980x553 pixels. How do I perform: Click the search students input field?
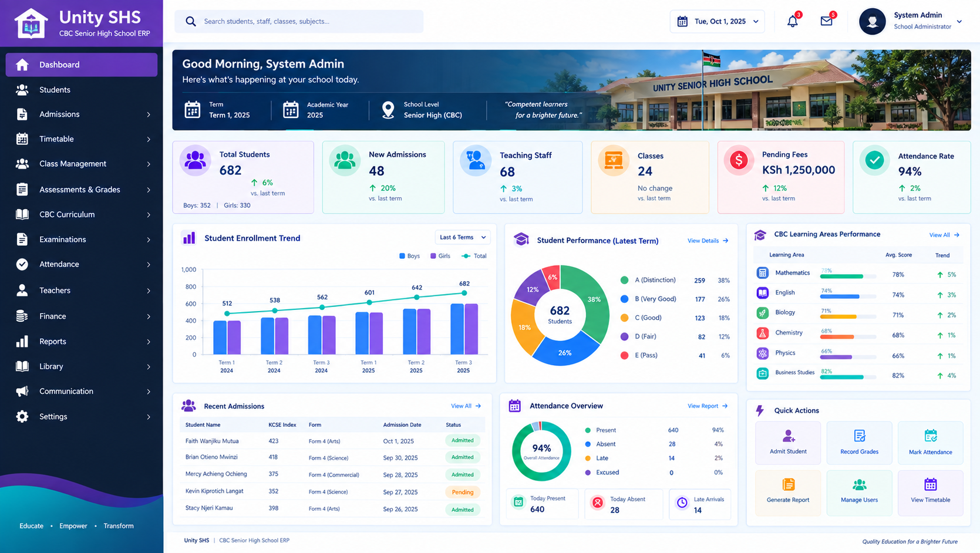[299, 22]
